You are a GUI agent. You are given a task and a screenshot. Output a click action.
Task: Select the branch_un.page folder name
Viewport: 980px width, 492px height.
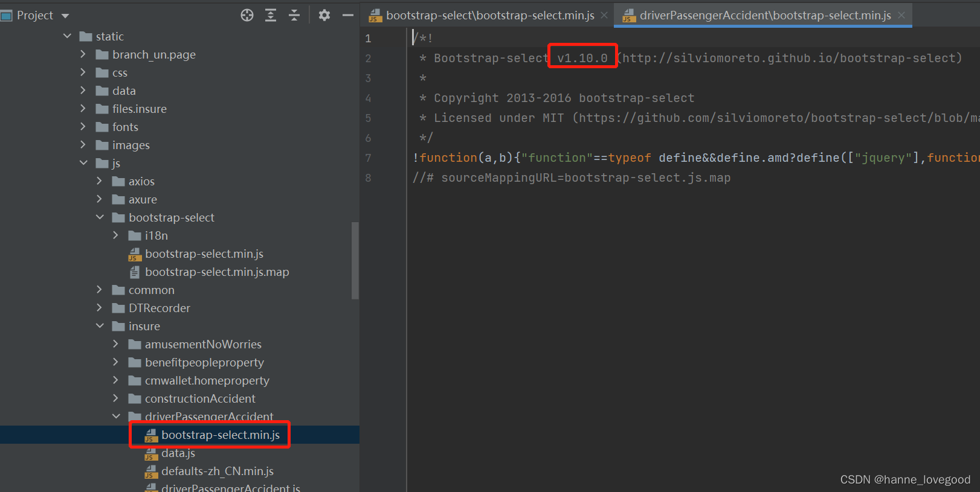154,54
